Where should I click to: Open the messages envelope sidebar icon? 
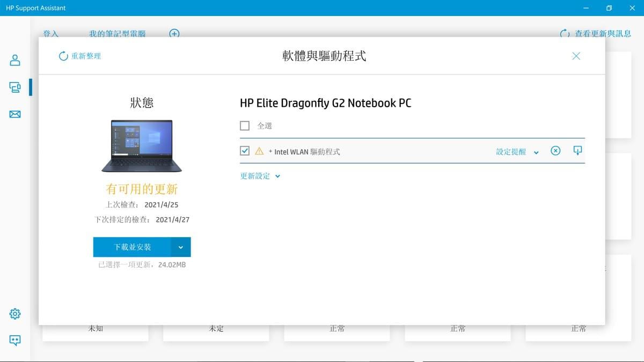click(x=15, y=114)
